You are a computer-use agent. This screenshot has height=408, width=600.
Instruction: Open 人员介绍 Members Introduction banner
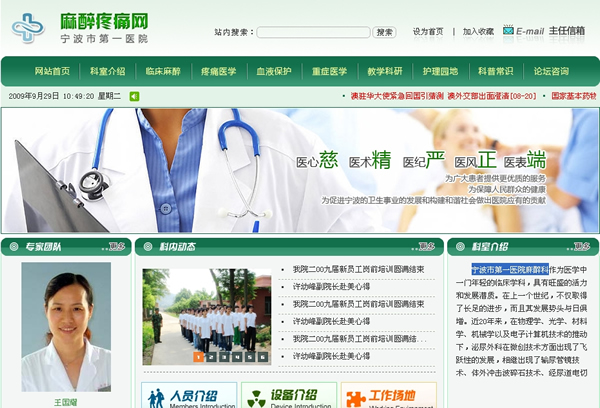click(x=189, y=396)
